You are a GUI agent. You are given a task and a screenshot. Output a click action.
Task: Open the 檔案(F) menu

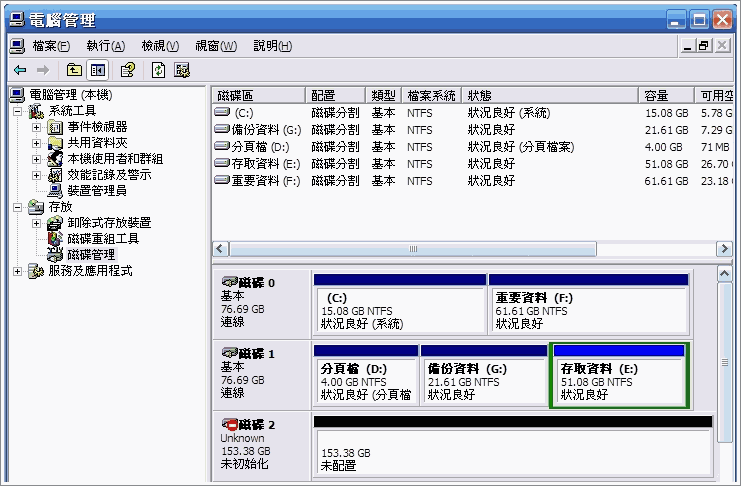51,46
